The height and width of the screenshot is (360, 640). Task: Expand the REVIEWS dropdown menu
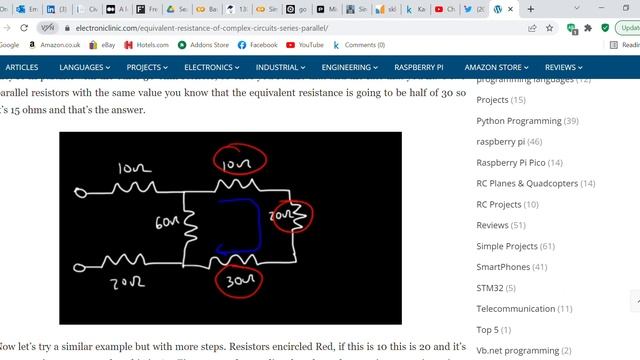click(564, 67)
